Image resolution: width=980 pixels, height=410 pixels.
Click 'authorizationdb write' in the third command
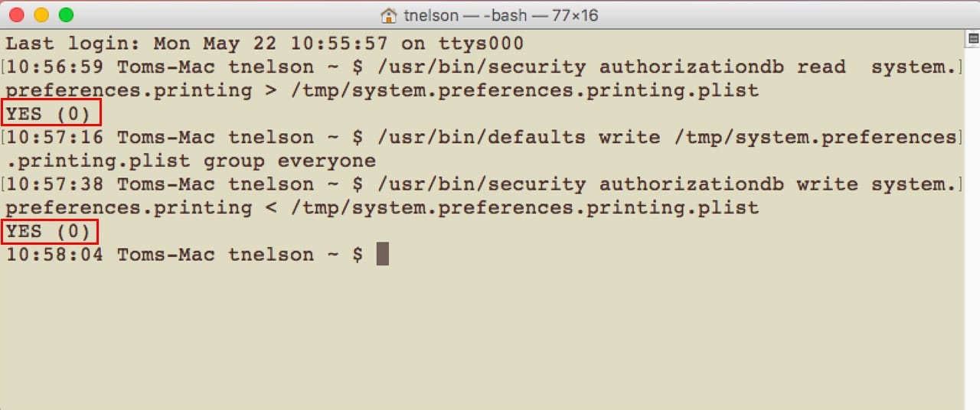(x=728, y=184)
